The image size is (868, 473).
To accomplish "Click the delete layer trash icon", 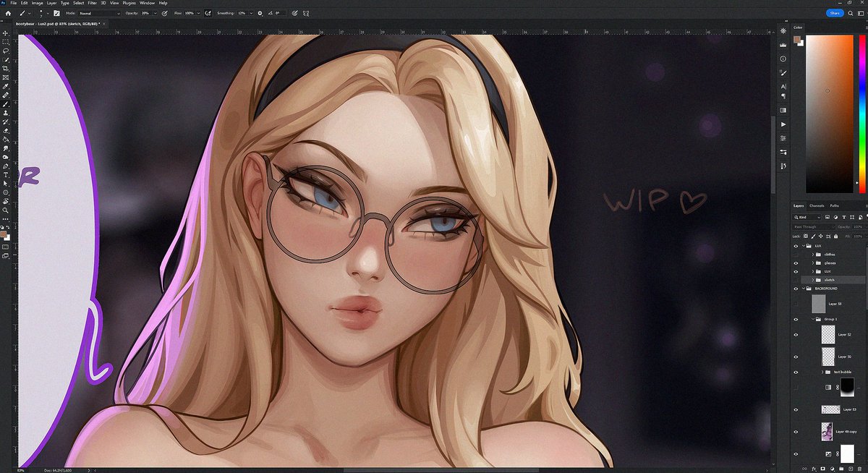I will [x=861, y=468].
